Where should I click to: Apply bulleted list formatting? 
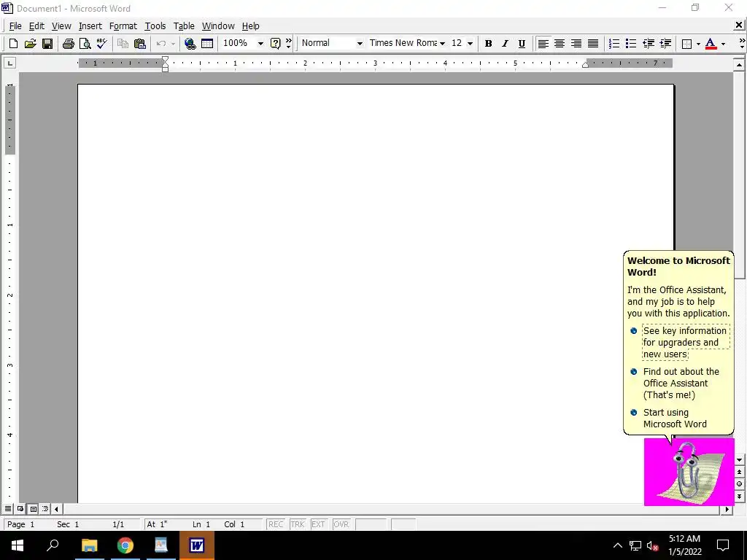tap(631, 44)
